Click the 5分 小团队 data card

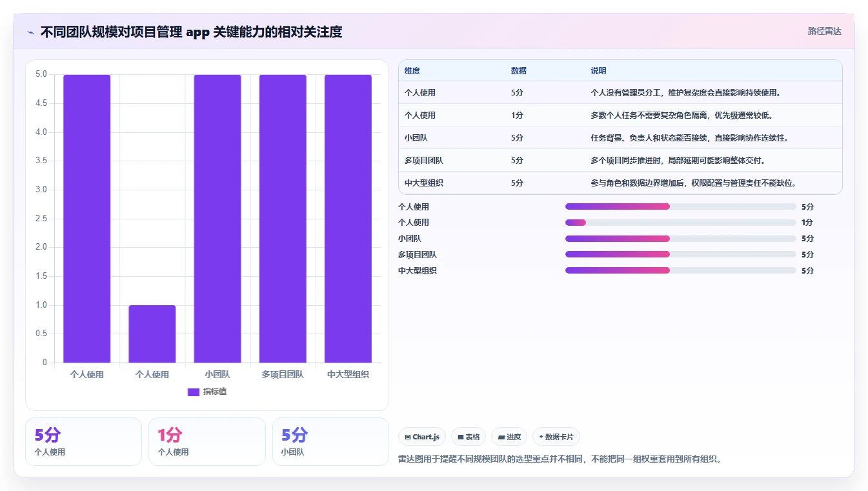coord(330,441)
